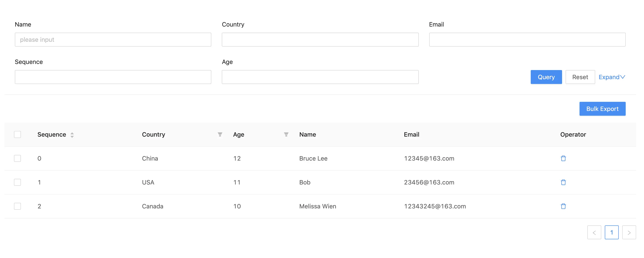Click the trash icon for Bob

(x=563, y=182)
